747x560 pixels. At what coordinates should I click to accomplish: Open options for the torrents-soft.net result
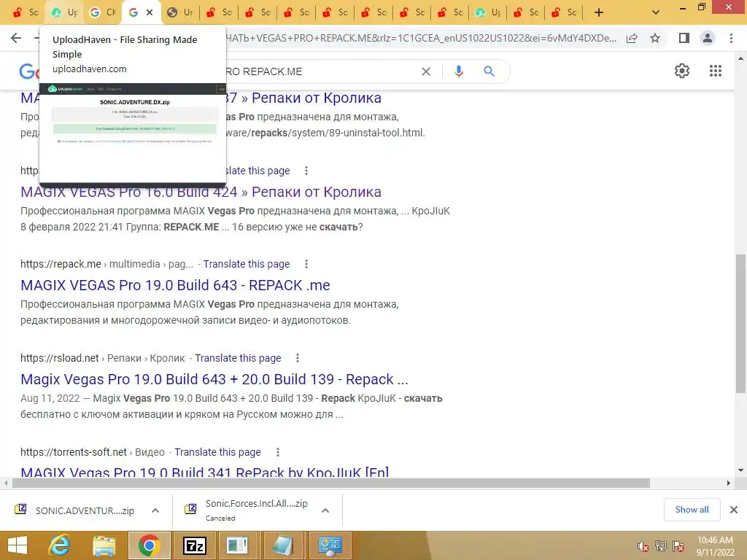(x=278, y=452)
